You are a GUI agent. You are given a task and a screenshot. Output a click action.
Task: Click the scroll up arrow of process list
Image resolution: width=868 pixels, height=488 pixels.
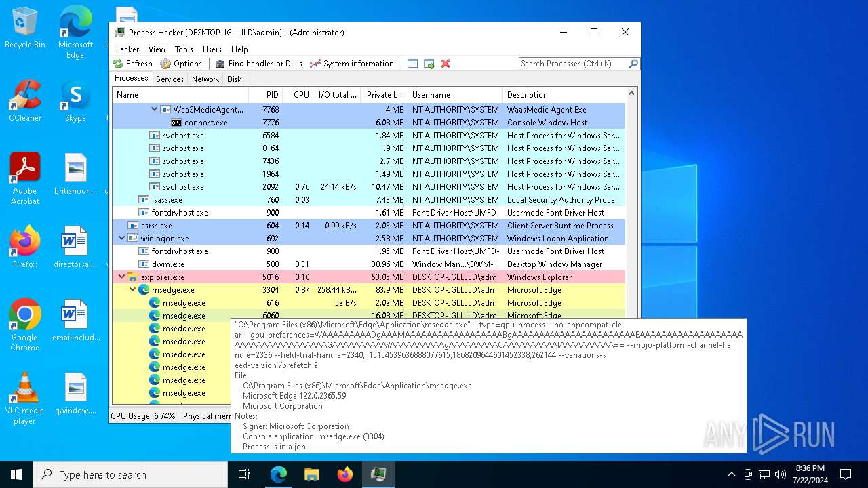pyautogui.click(x=631, y=94)
